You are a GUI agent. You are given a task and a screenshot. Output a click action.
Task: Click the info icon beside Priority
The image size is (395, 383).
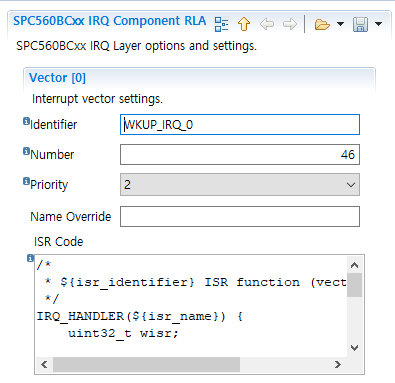tap(26, 181)
